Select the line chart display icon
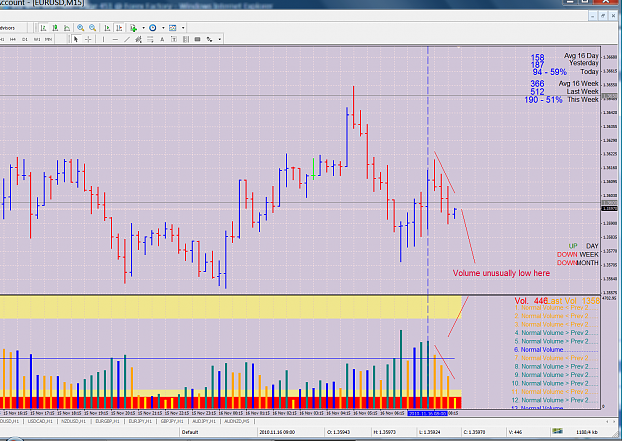 coord(67,28)
